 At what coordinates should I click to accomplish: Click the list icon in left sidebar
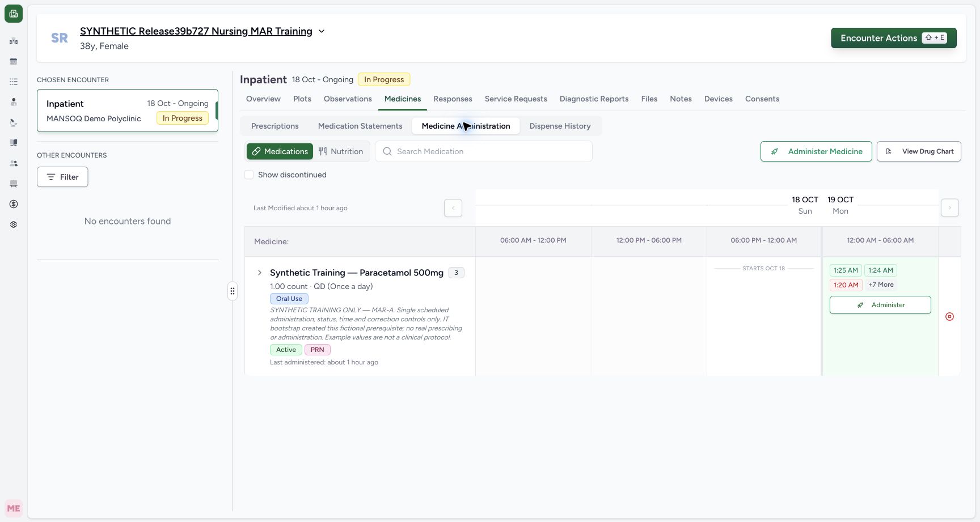tap(14, 82)
